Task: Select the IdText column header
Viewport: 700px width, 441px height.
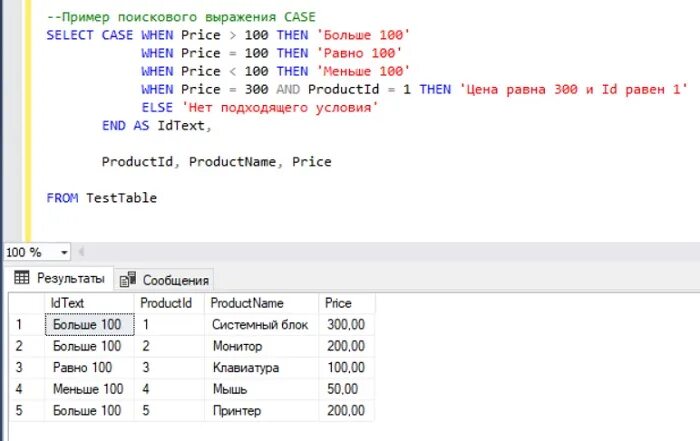Action: 89,303
